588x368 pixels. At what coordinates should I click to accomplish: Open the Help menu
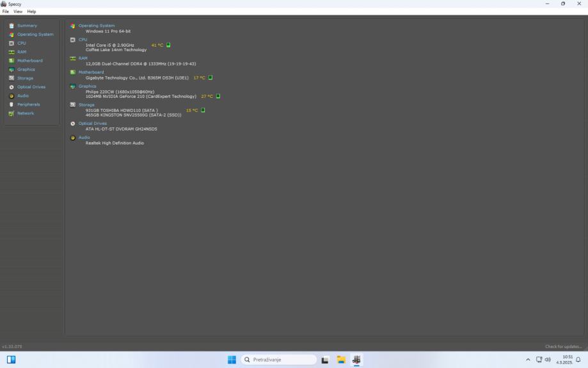31,12
